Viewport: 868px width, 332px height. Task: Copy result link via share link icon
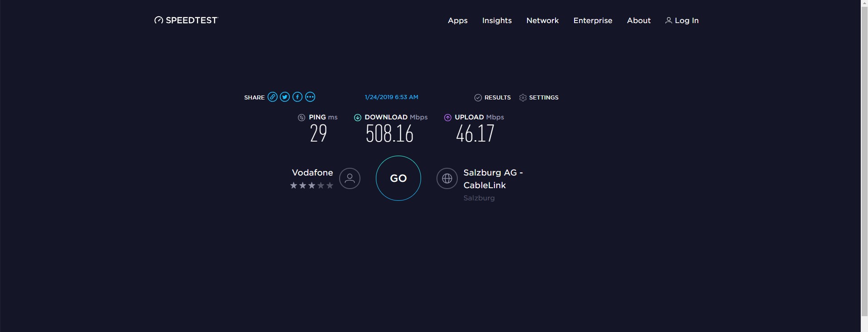[x=272, y=97]
